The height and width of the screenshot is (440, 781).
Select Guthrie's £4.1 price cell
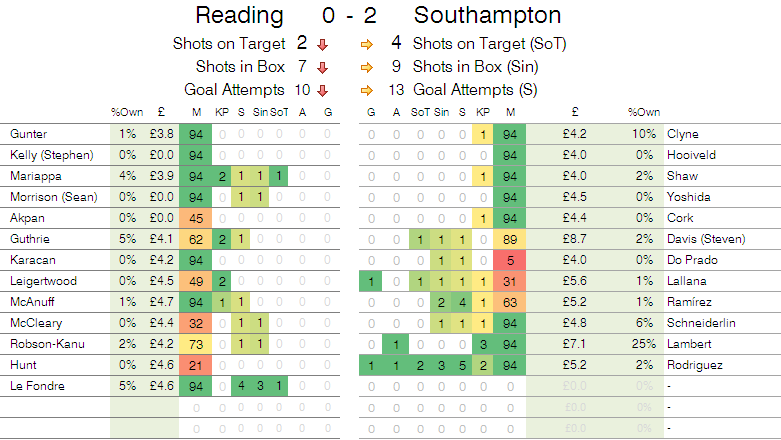pos(162,239)
